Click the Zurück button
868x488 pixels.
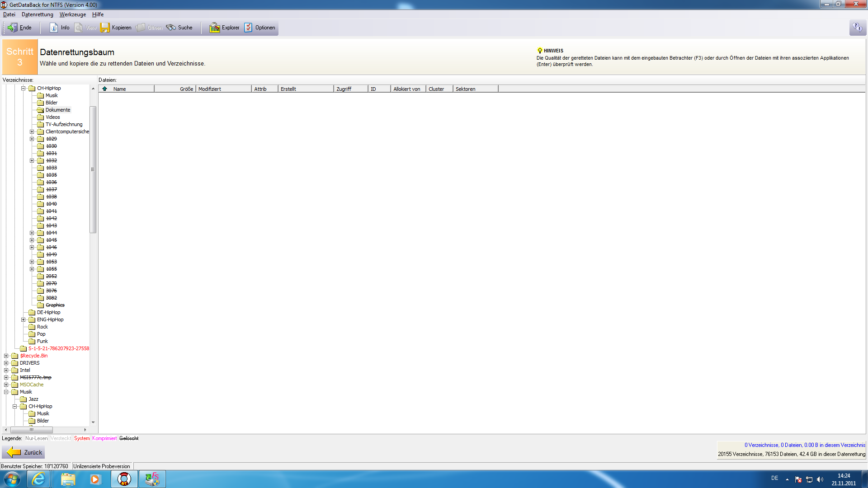[x=24, y=452]
